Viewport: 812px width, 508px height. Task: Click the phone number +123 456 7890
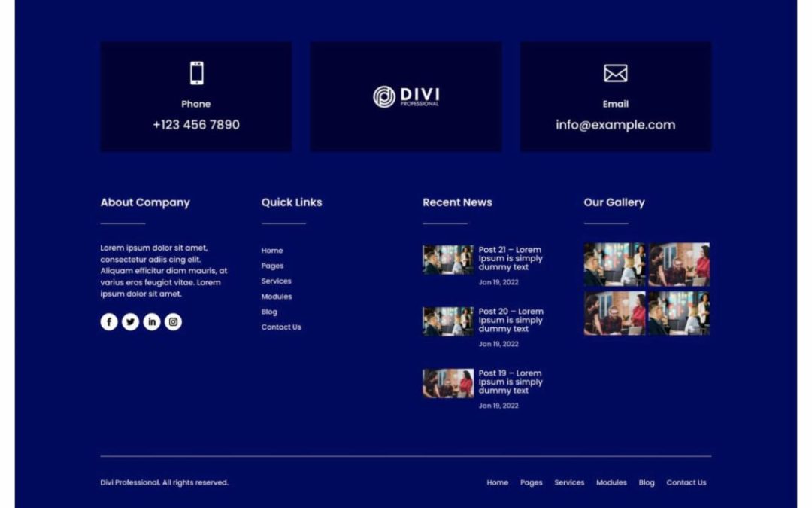[x=196, y=125]
